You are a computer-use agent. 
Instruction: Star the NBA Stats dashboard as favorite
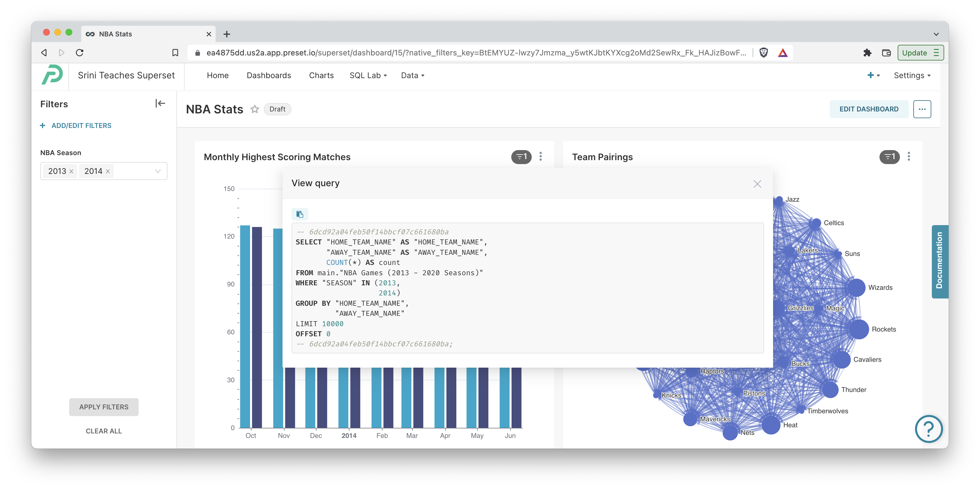click(x=255, y=109)
